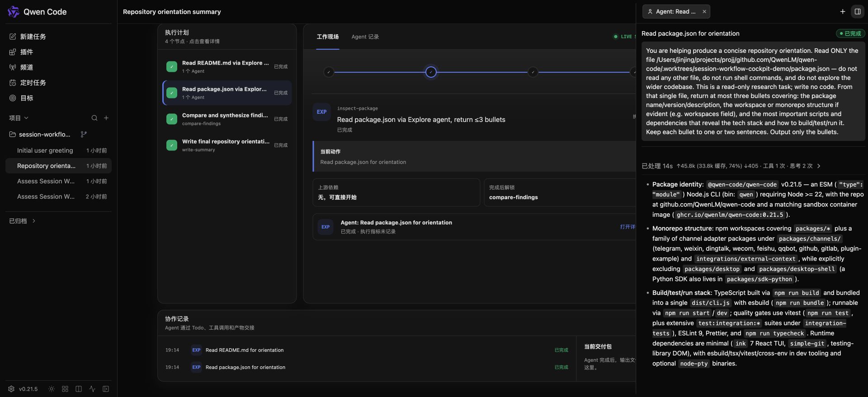Select the Compare and synthesize findi... plan step
Screen dimensions: 868x397
pyautogui.click(x=227, y=119)
